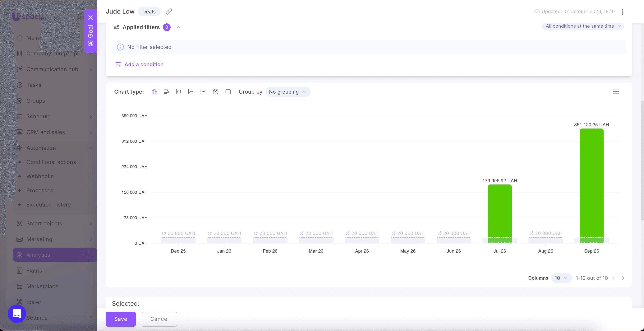Open the chat support bubble

click(17, 314)
